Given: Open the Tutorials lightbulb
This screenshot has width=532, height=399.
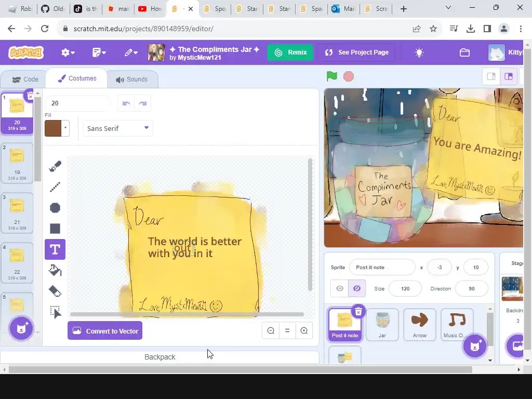Looking at the screenshot, I should [419, 52].
